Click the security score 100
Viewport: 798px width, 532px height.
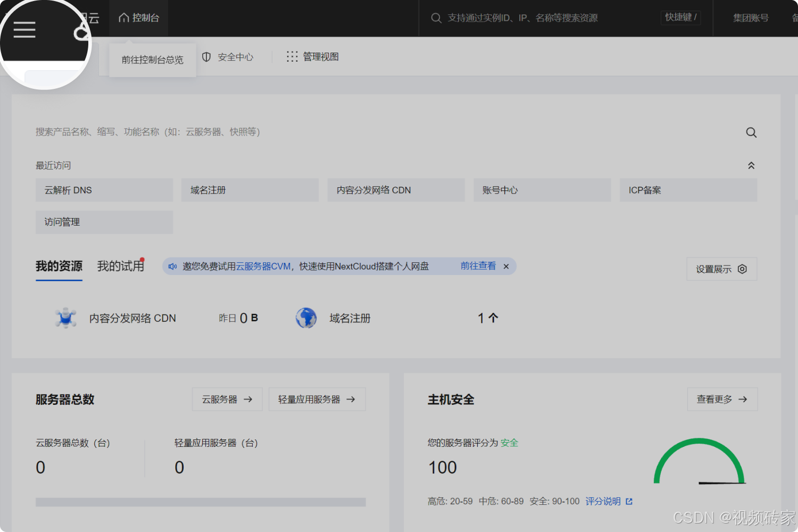(443, 468)
